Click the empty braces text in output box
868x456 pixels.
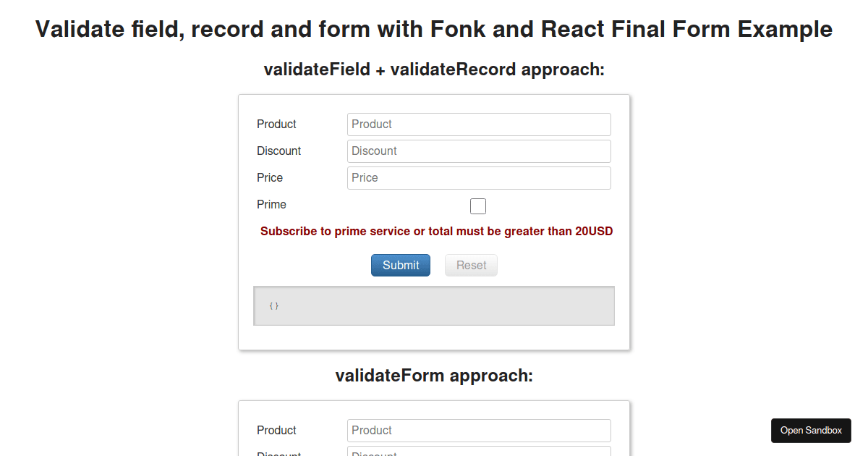[x=273, y=306]
